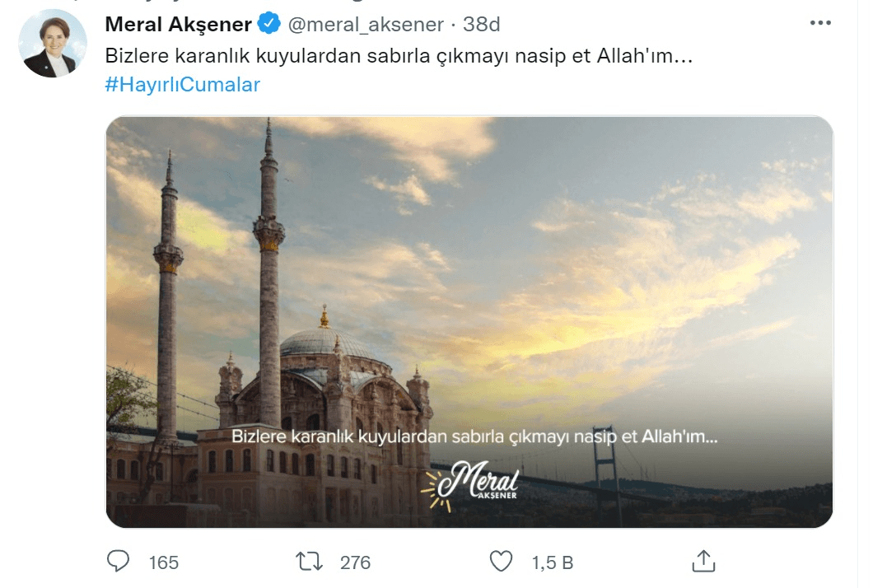The image size is (873, 588).
Task: Open the @meral_aksener handle link
Action: click(x=365, y=25)
